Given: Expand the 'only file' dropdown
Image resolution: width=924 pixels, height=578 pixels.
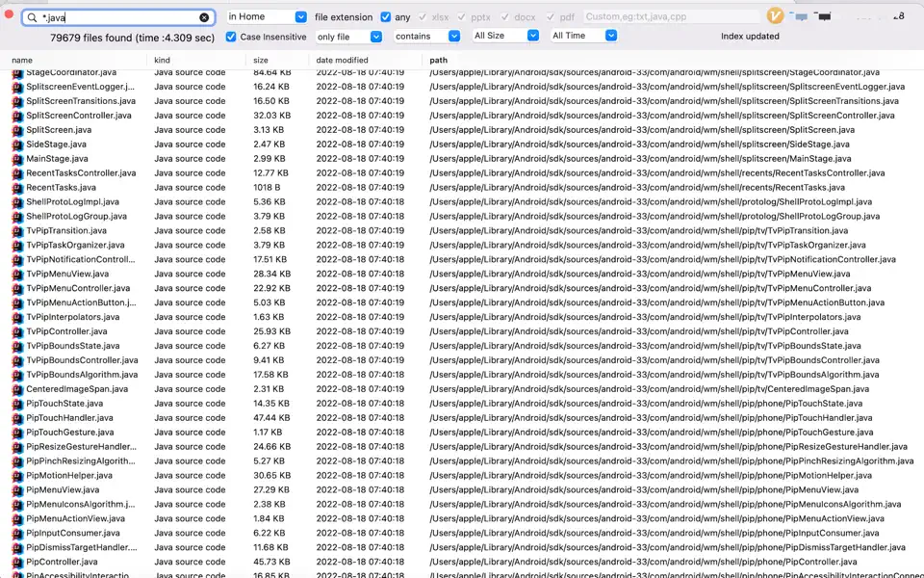Looking at the screenshot, I should click(348, 37).
